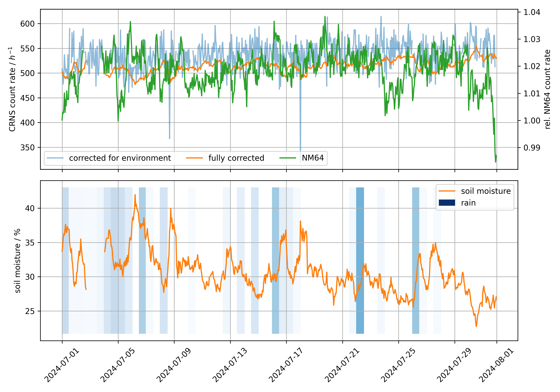Click the 40 tick on soil moisture axis
Image resolution: width=560 pixels, height=392 pixels.
[x=30, y=208]
